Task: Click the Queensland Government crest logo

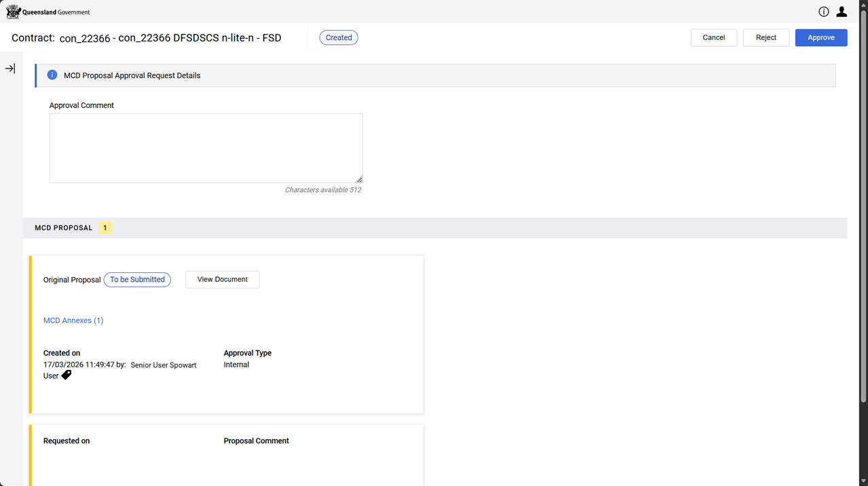Action: click(14, 12)
